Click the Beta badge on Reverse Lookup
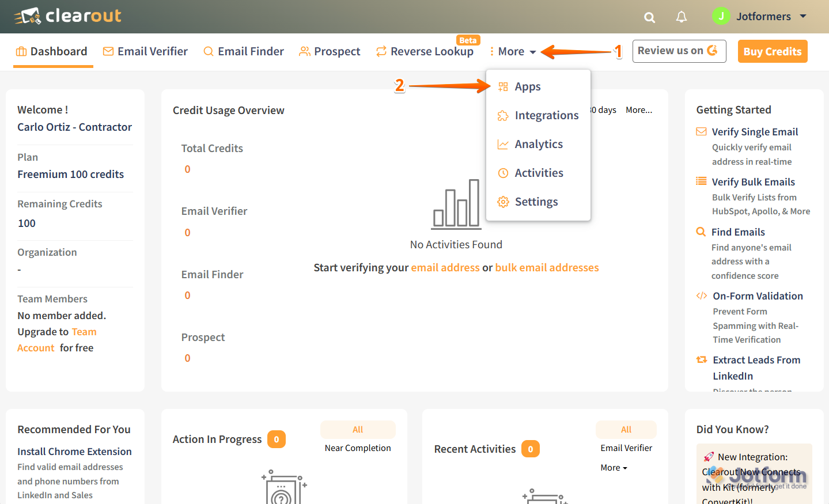The width and height of the screenshot is (829, 504). (468, 40)
